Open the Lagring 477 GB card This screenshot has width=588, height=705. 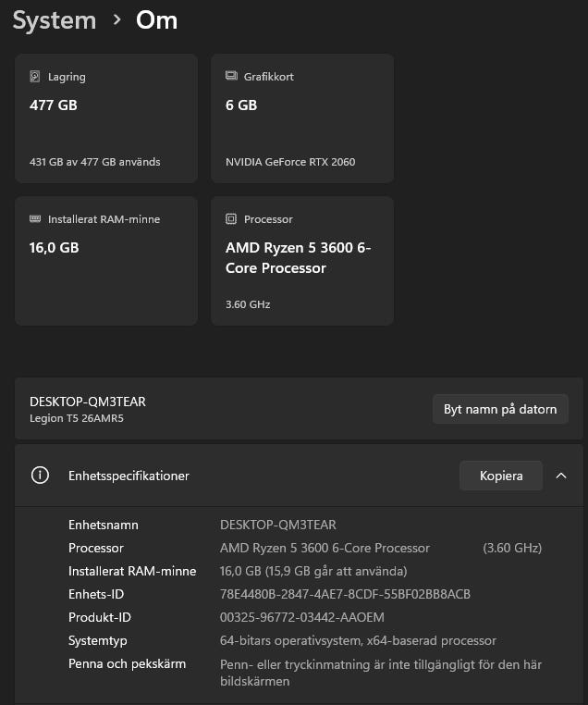(105, 118)
